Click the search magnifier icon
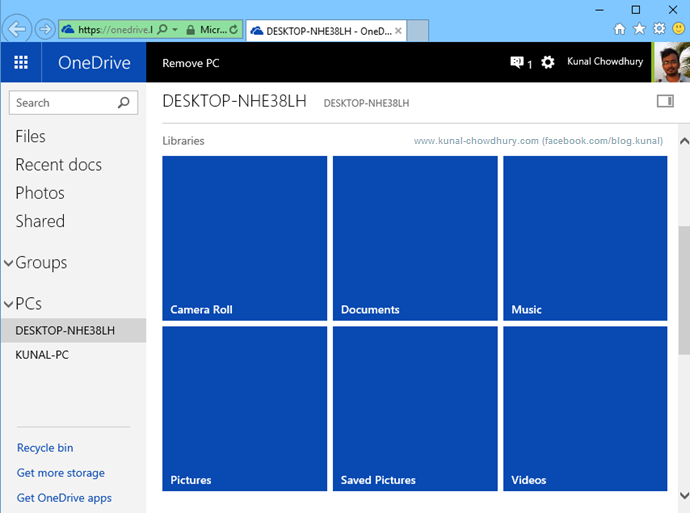This screenshot has width=690, height=513. pos(124,103)
